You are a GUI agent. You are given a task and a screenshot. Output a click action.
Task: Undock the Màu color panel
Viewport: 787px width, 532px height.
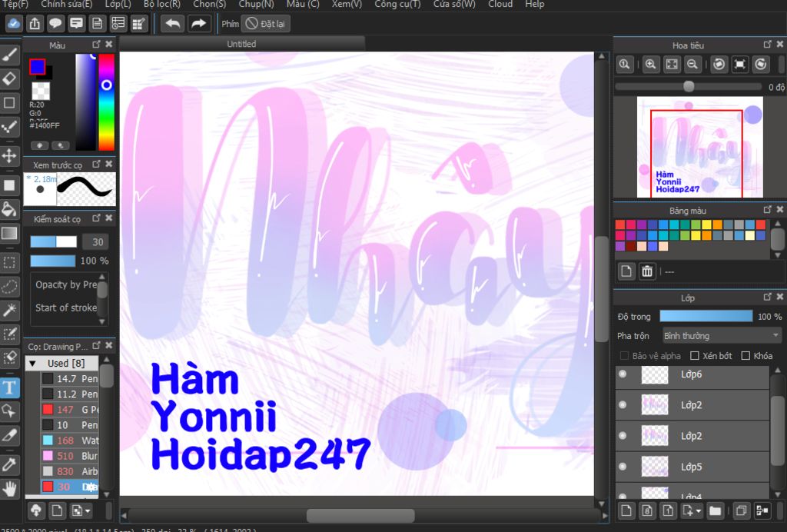pos(96,44)
